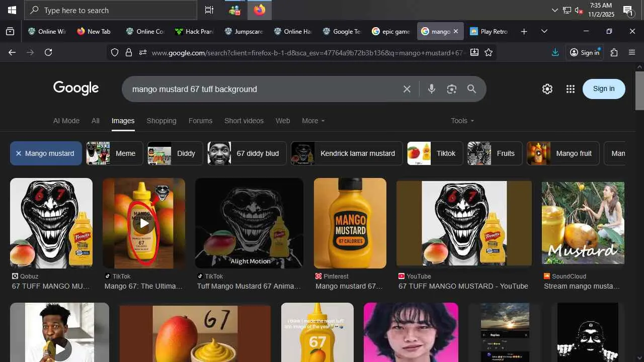The height and width of the screenshot is (362, 644).
Task: Switch to the Short videos tab
Action: pos(244,121)
